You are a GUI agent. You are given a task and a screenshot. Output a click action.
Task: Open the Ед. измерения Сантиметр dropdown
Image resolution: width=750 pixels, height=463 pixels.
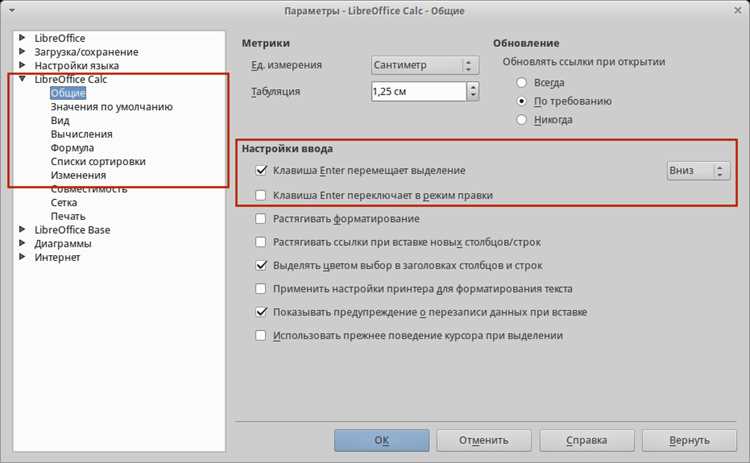[425, 65]
